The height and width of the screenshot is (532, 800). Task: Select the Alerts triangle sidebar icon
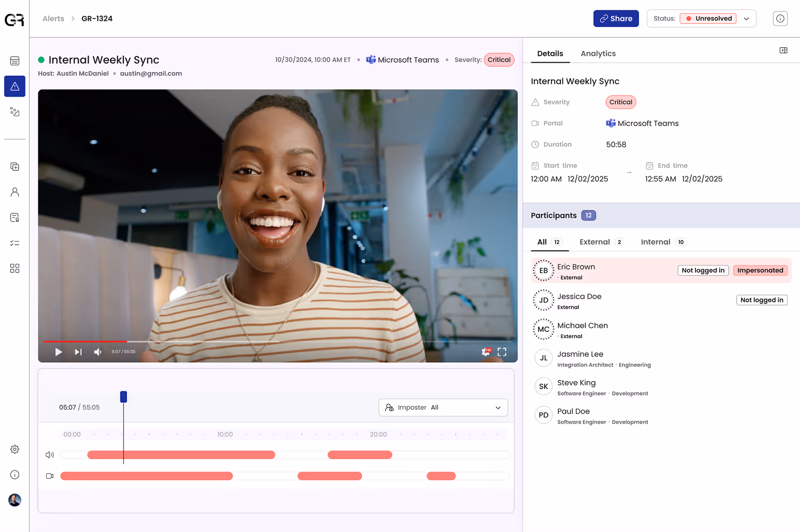[15, 86]
